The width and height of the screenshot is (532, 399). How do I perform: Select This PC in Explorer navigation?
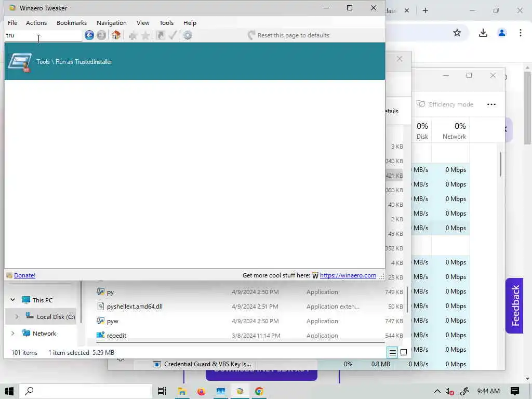point(43,300)
